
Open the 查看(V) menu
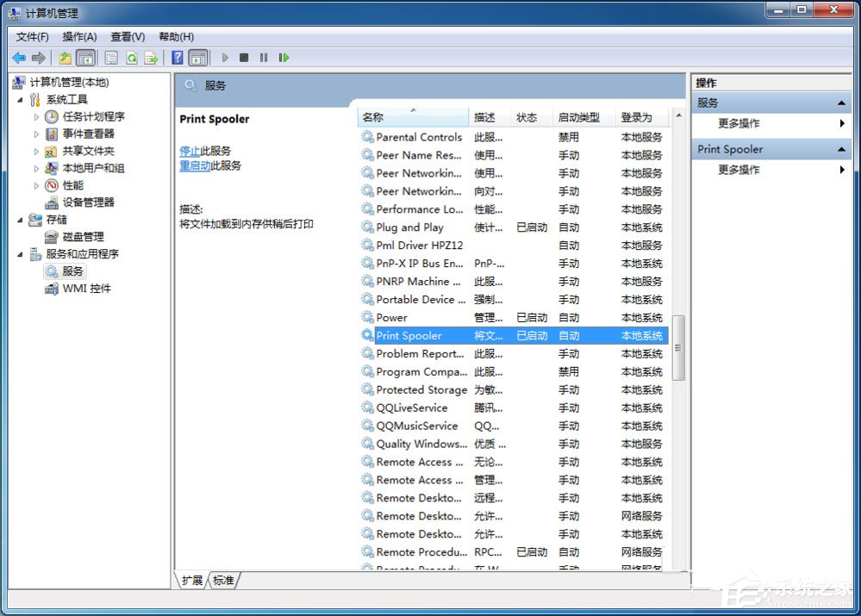click(x=126, y=36)
